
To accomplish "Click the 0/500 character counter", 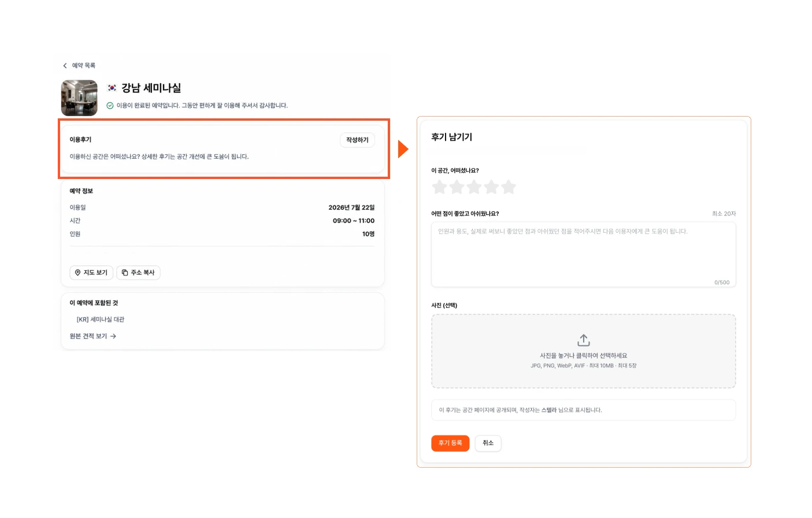I will click(722, 282).
